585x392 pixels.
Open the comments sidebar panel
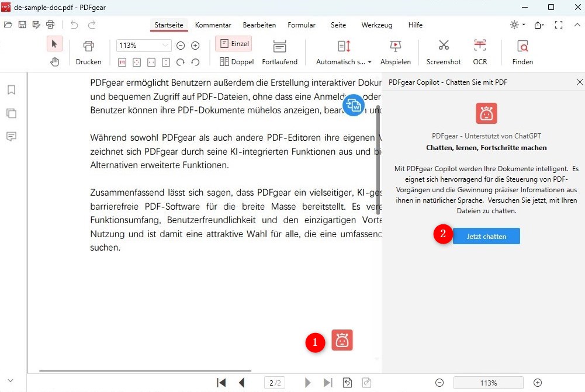pyautogui.click(x=12, y=136)
